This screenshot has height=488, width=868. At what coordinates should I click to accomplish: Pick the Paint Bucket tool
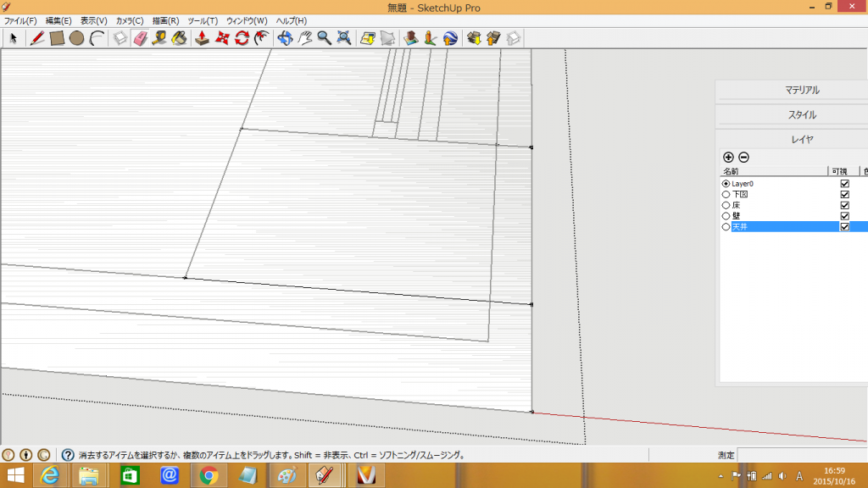coord(179,38)
